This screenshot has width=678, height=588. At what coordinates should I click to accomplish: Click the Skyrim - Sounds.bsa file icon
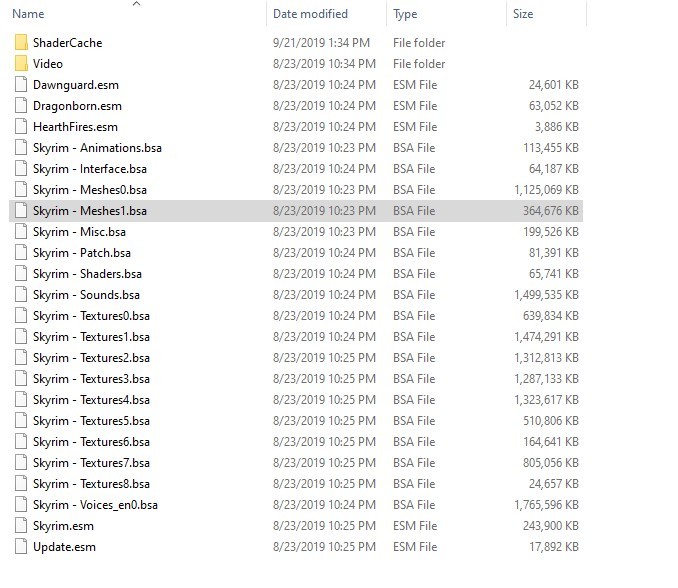tap(21, 295)
